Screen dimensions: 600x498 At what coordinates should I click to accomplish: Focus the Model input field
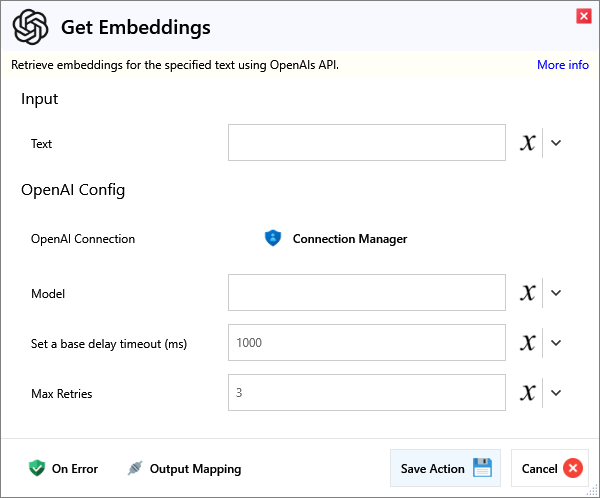(366, 293)
